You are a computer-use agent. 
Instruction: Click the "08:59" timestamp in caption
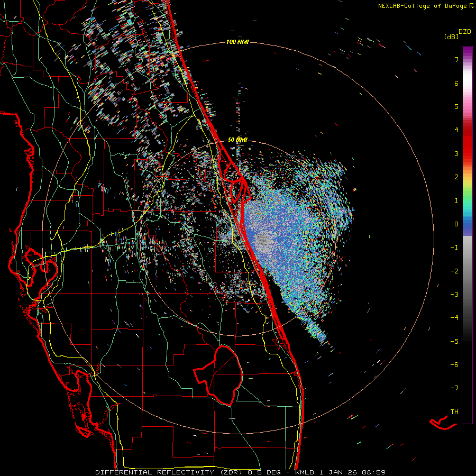click(x=375, y=472)
